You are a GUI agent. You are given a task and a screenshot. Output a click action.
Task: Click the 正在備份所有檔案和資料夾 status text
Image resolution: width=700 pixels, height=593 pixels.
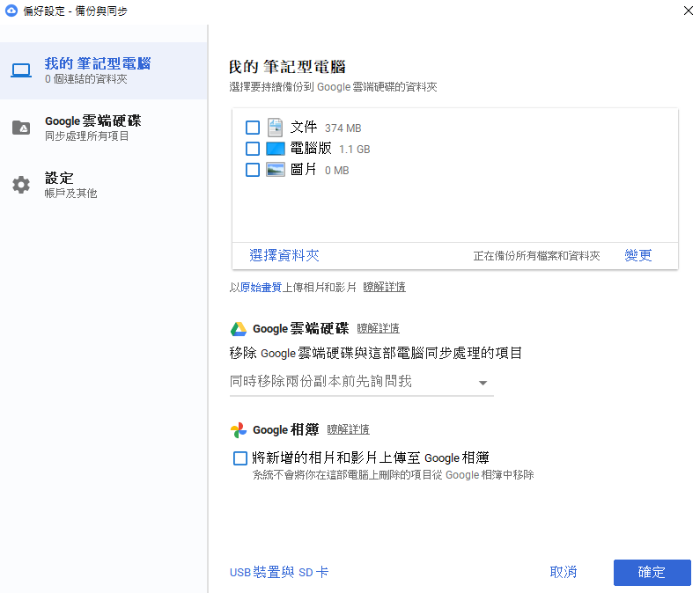(x=536, y=256)
